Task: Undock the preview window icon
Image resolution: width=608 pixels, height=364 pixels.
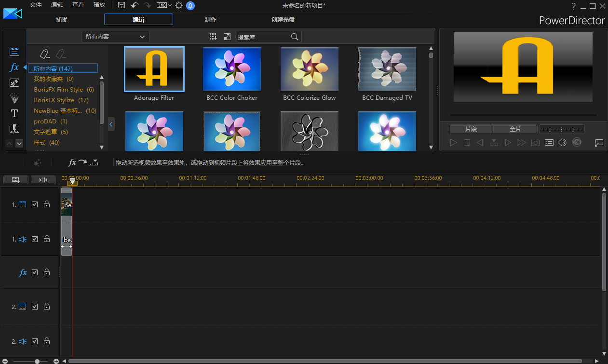Action: (599, 143)
